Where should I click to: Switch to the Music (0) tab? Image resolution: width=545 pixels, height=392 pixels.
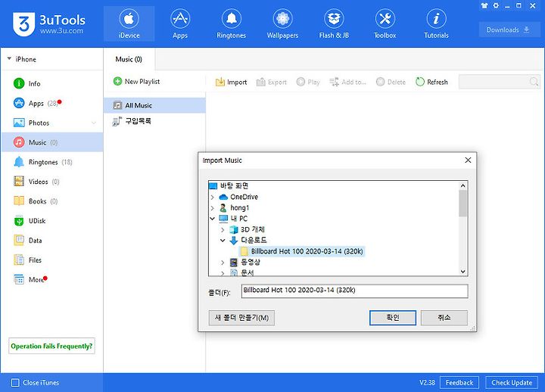coord(129,59)
